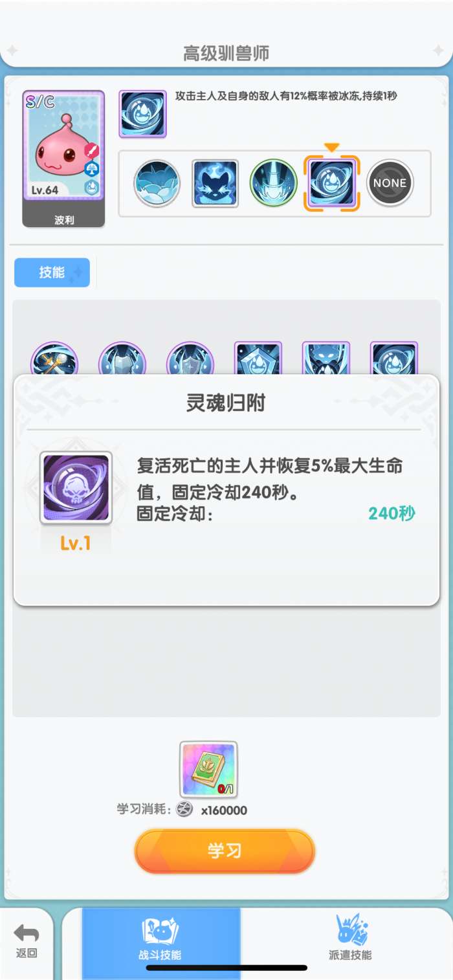Screen dimensions: 453x980
Task: Tap the large freeze skill icon
Action: [x=142, y=114]
